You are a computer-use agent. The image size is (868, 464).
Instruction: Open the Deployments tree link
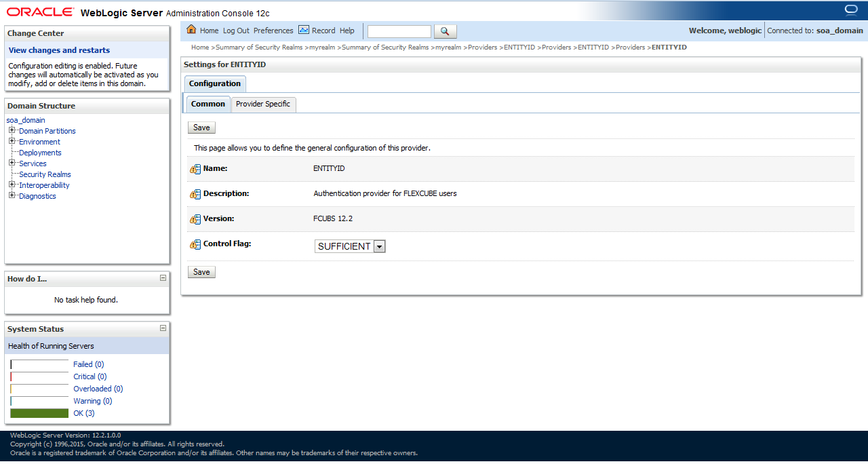pyautogui.click(x=40, y=153)
